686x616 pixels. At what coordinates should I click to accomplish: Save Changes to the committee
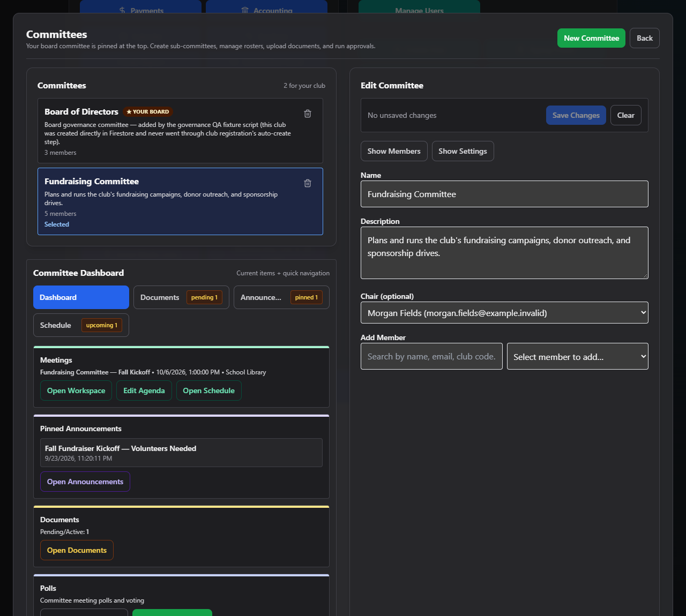coord(576,115)
